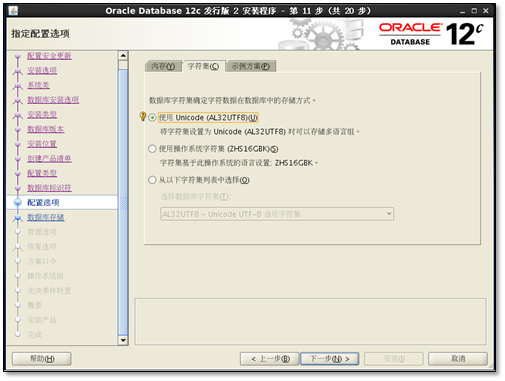Viewport: 505px width, 381px height.
Task: Click the disabled 安装产品 step
Action: click(x=42, y=320)
